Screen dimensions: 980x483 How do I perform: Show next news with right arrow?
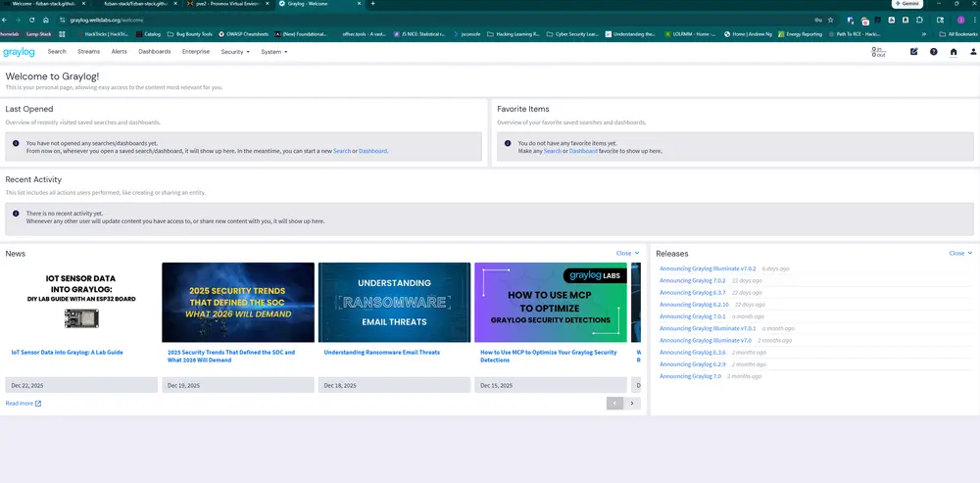[x=632, y=403]
